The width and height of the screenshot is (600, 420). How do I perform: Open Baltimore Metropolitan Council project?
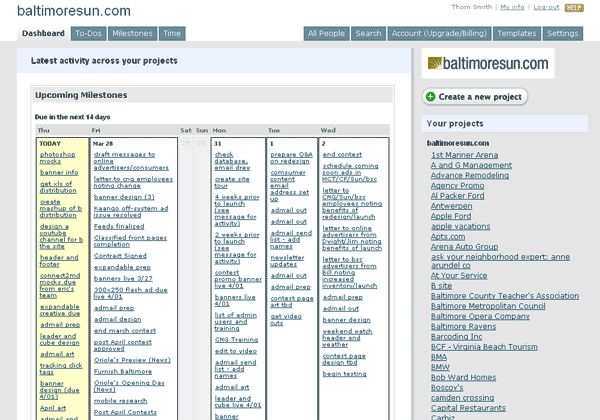(x=488, y=306)
